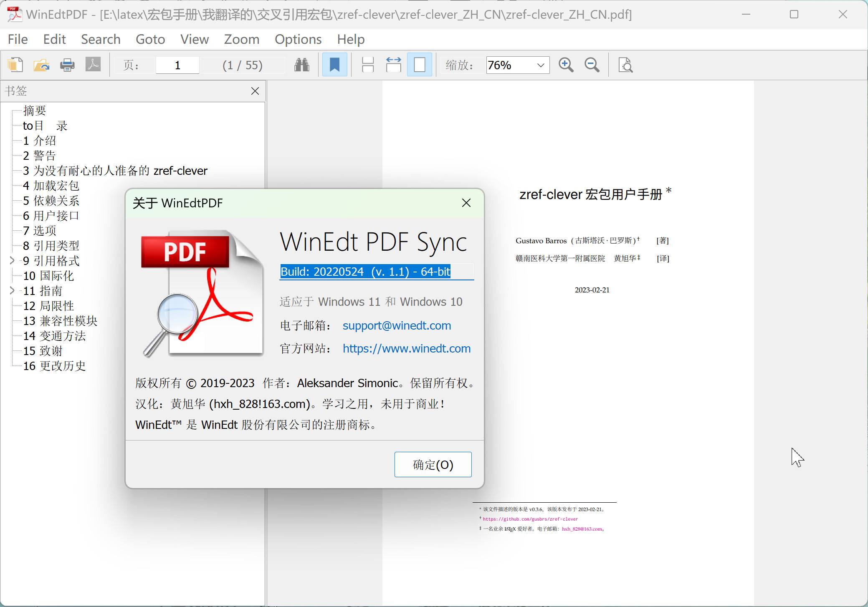Click the Acrobat PDF toolbar icon

[93, 65]
